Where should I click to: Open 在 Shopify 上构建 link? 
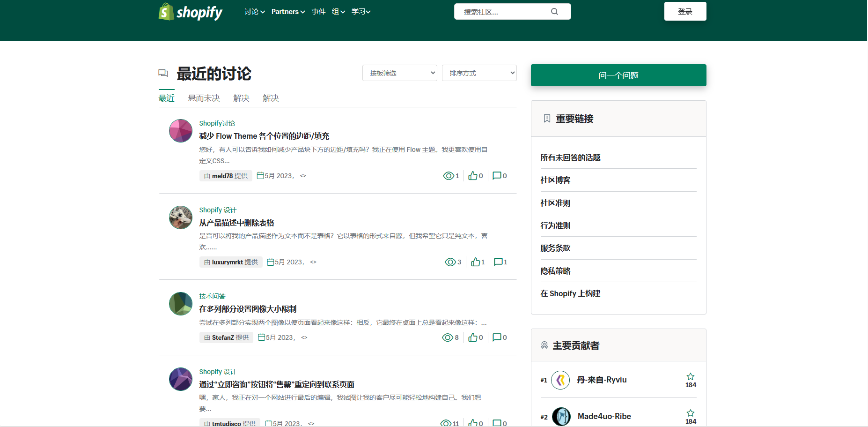coord(570,293)
